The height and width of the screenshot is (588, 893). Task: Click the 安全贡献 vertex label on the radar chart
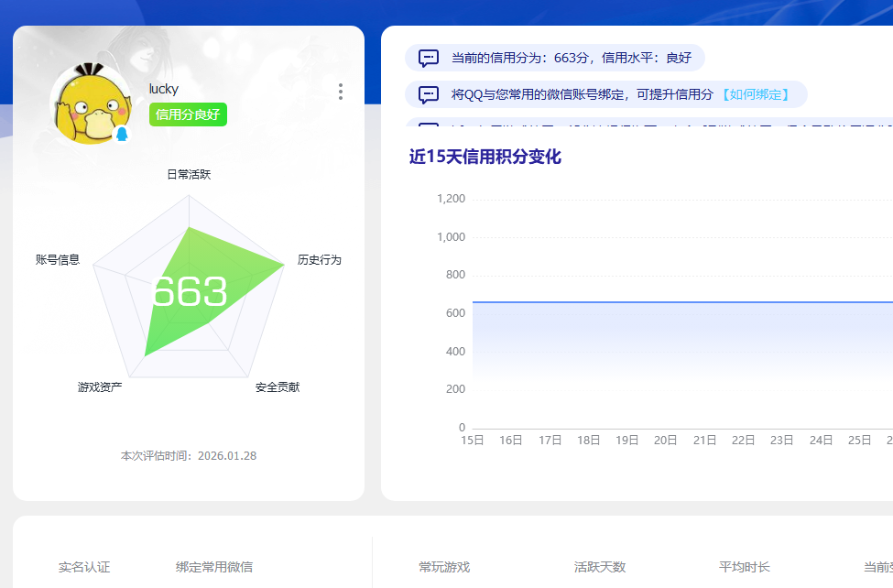pyautogui.click(x=278, y=387)
